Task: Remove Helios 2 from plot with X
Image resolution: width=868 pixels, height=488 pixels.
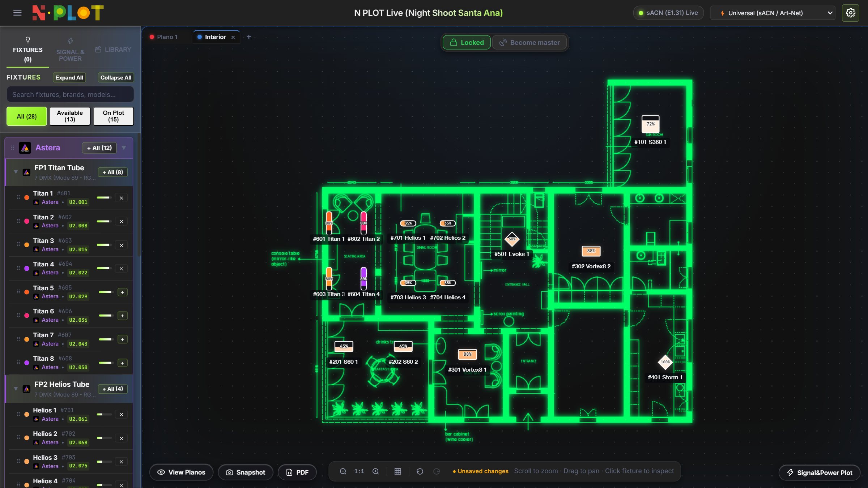Action: point(122,438)
